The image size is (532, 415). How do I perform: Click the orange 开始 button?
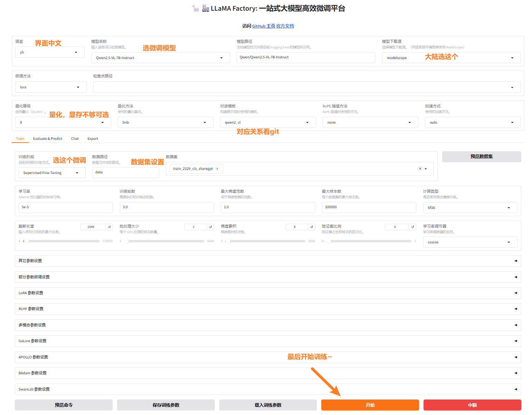(370, 405)
